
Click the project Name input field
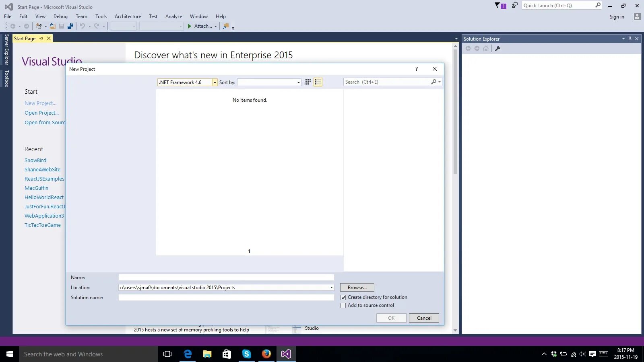(x=226, y=278)
